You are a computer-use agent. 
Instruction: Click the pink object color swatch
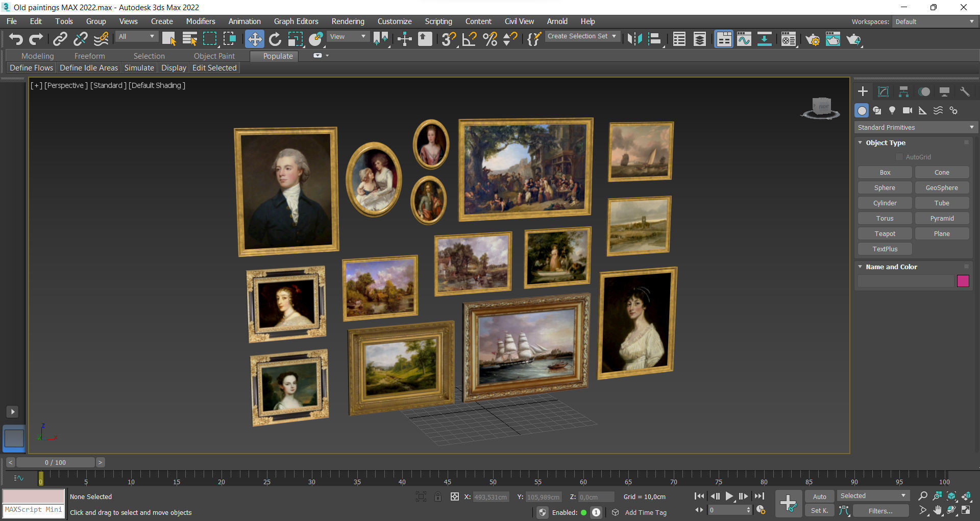coord(963,281)
